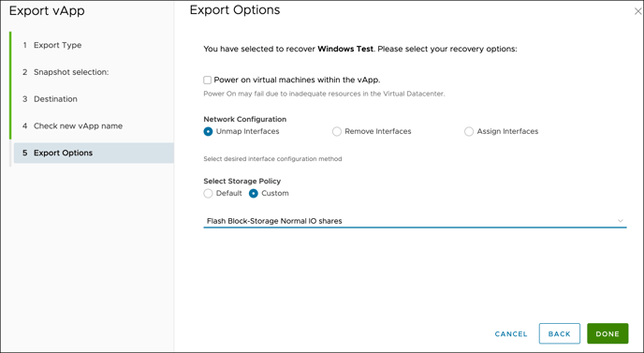This screenshot has height=353, width=644.
Task: Select Default storage policy radio
Action: 208,193
